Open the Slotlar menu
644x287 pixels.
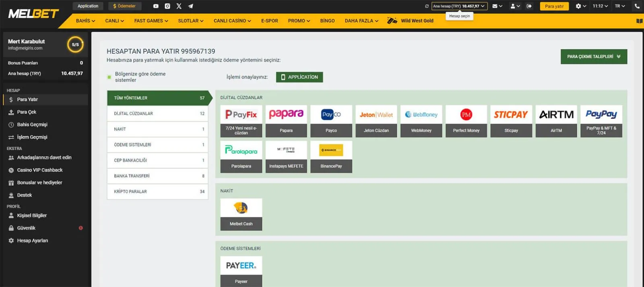(x=190, y=21)
